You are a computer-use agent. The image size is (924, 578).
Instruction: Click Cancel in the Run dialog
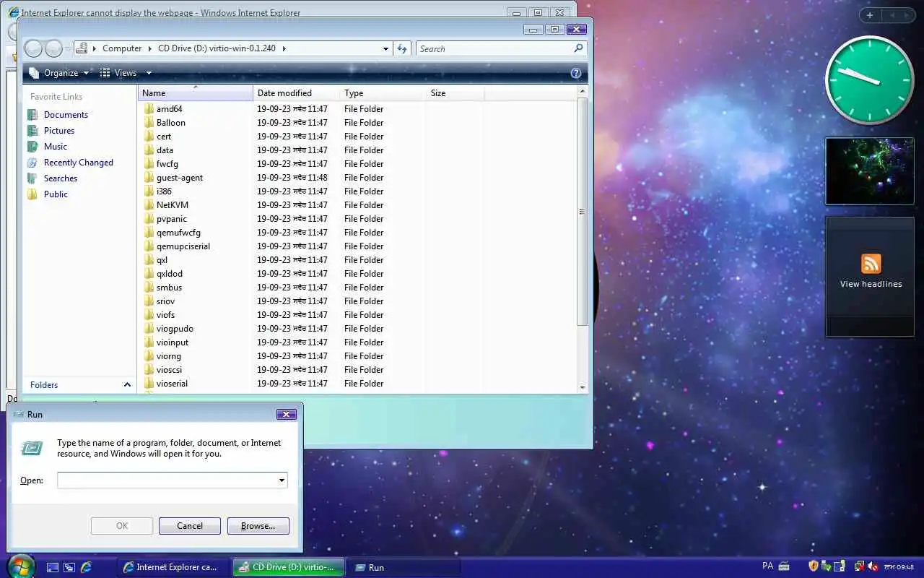coord(190,526)
